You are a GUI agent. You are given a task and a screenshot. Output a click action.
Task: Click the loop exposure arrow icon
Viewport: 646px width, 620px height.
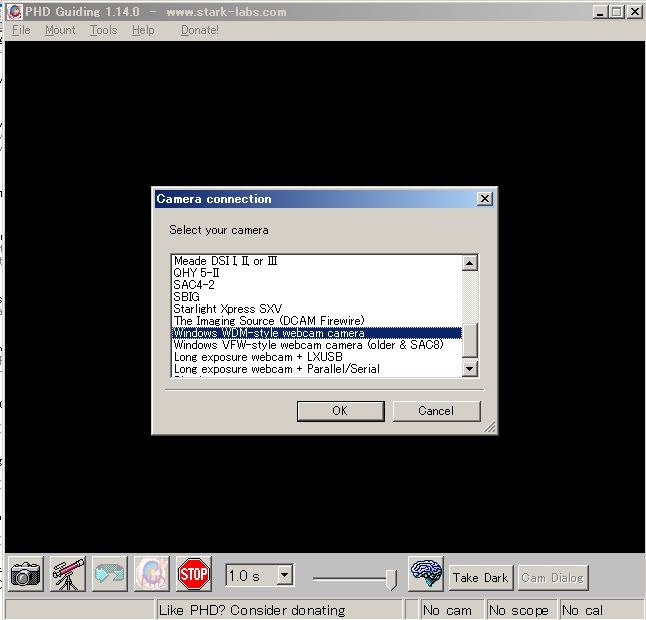coord(110,573)
